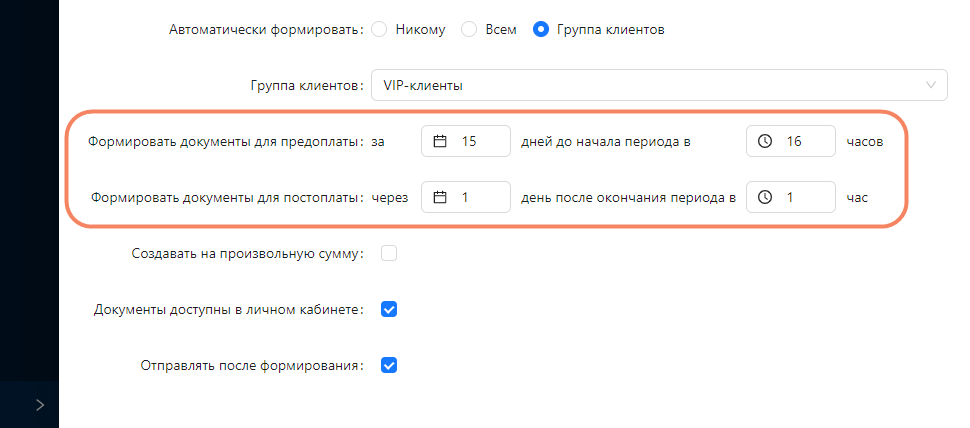
Task: Click the "Автоматически формировать:" label
Action: tap(267, 30)
